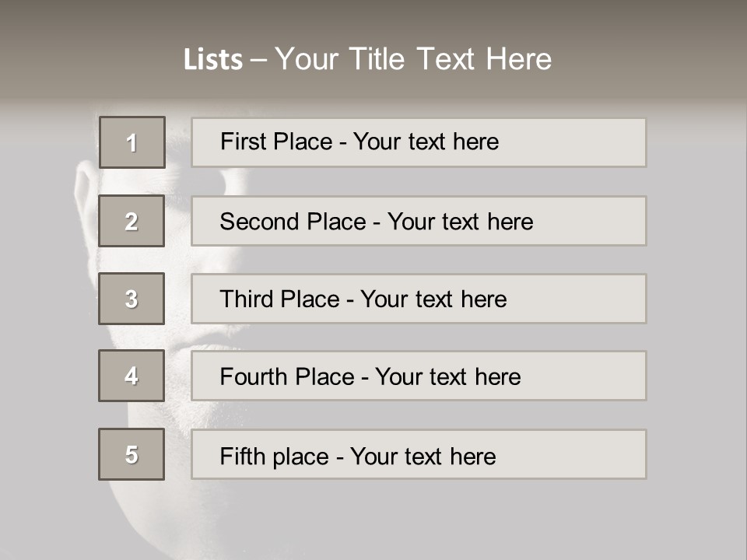Click the number 1 box
Image resolution: width=747 pixels, height=560 pixels.
coord(132,142)
